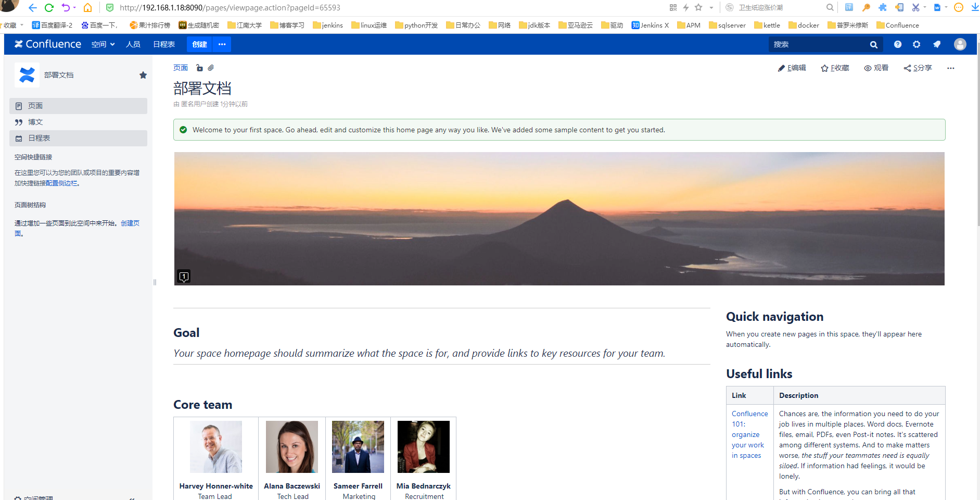Open the page actions ellipsis menu
Viewport: 980px width, 500px height.
point(951,68)
